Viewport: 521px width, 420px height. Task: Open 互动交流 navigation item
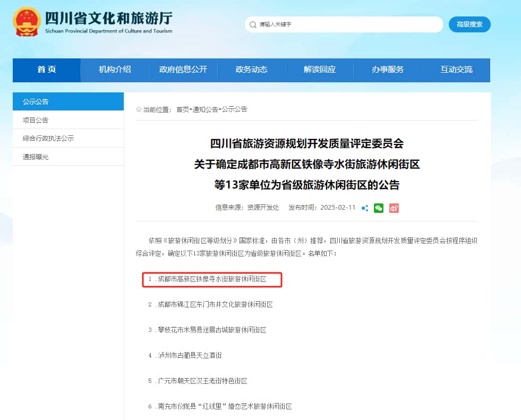pos(456,70)
